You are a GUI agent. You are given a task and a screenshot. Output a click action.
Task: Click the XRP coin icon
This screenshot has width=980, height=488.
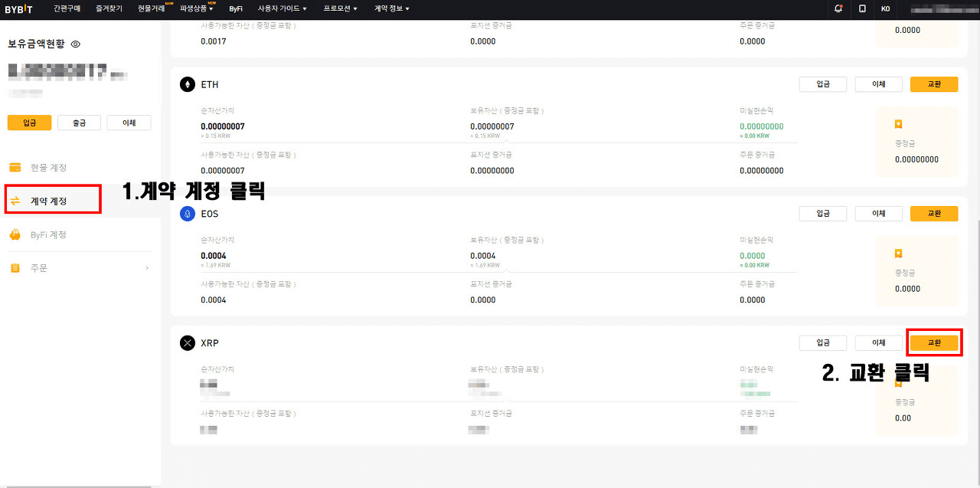click(188, 343)
